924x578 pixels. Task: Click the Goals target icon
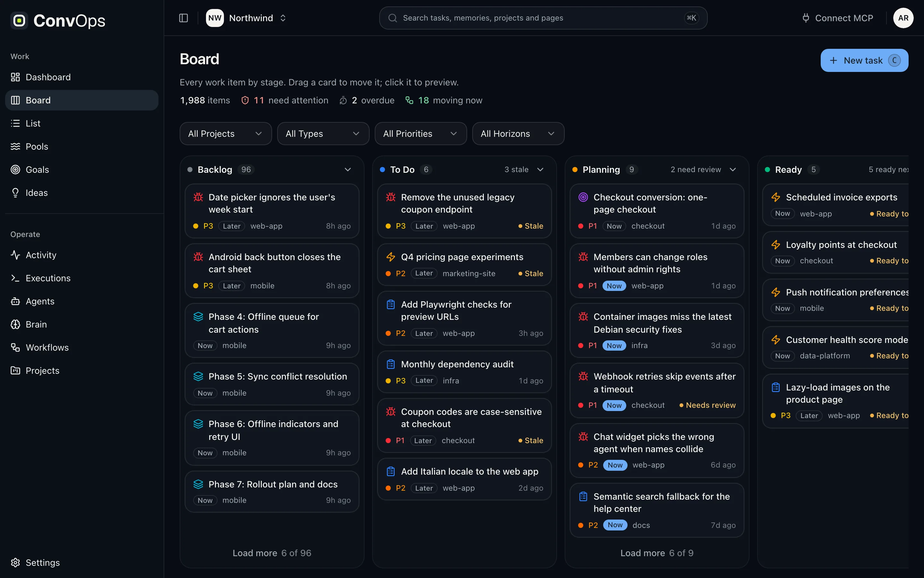[15, 170]
